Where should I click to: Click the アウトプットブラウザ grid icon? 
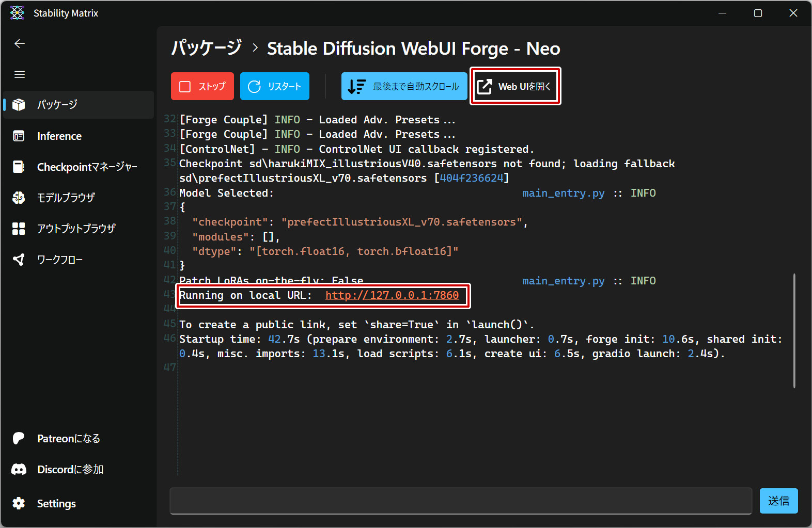point(19,229)
